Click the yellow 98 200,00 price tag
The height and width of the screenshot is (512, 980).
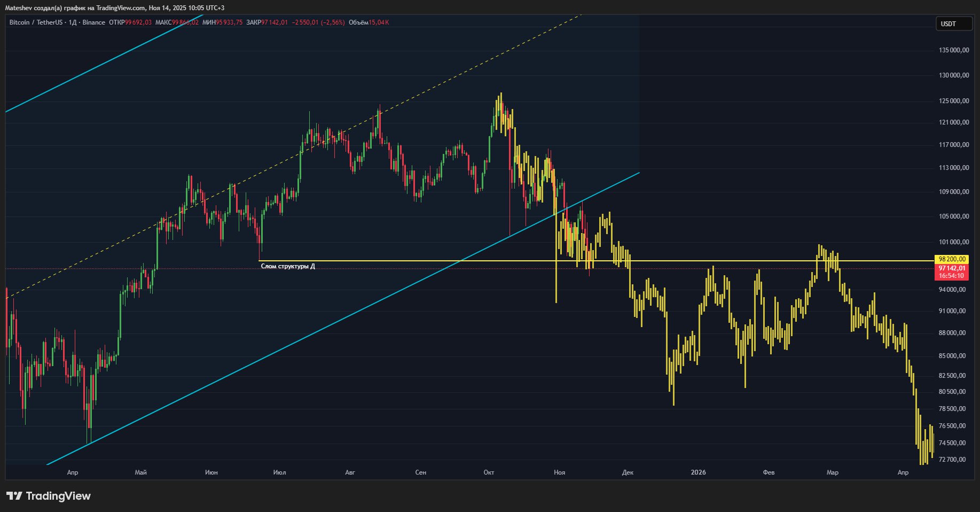click(x=952, y=259)
